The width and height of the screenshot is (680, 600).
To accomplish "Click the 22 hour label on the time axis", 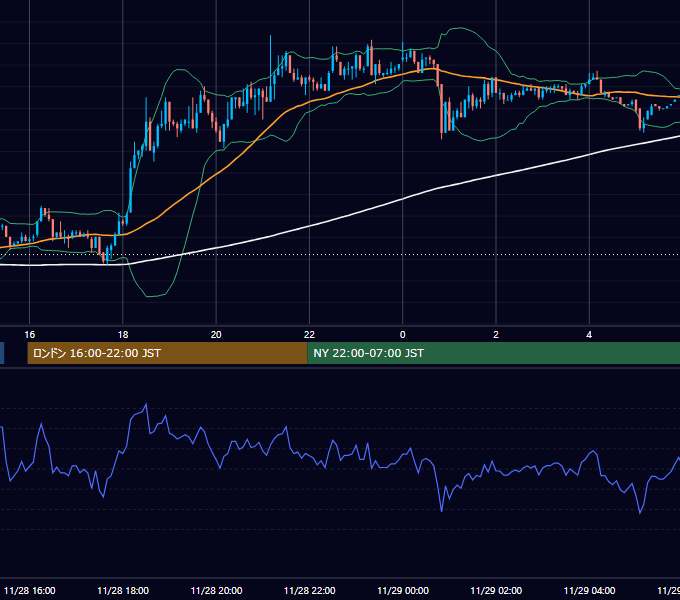I will tap(309, 335).
